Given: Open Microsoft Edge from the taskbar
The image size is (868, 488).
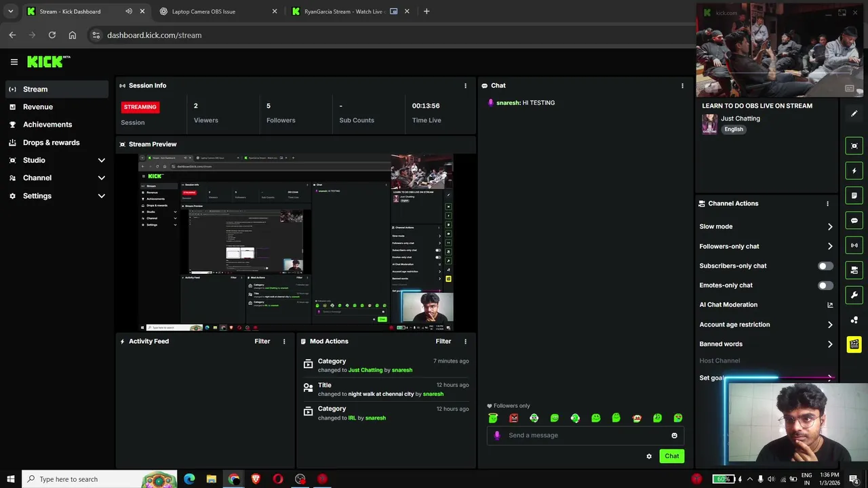Looking at the screenshot, I should click(x=189, y=479).
